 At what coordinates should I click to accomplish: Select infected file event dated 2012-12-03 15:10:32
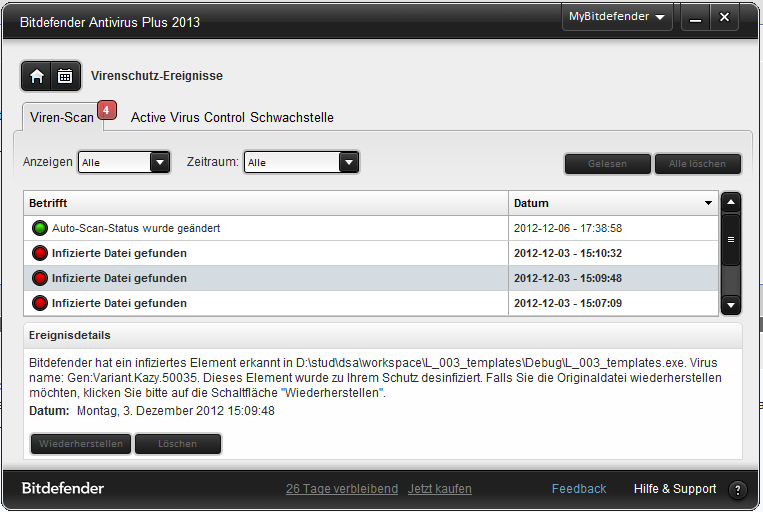[x=371, y=253]
